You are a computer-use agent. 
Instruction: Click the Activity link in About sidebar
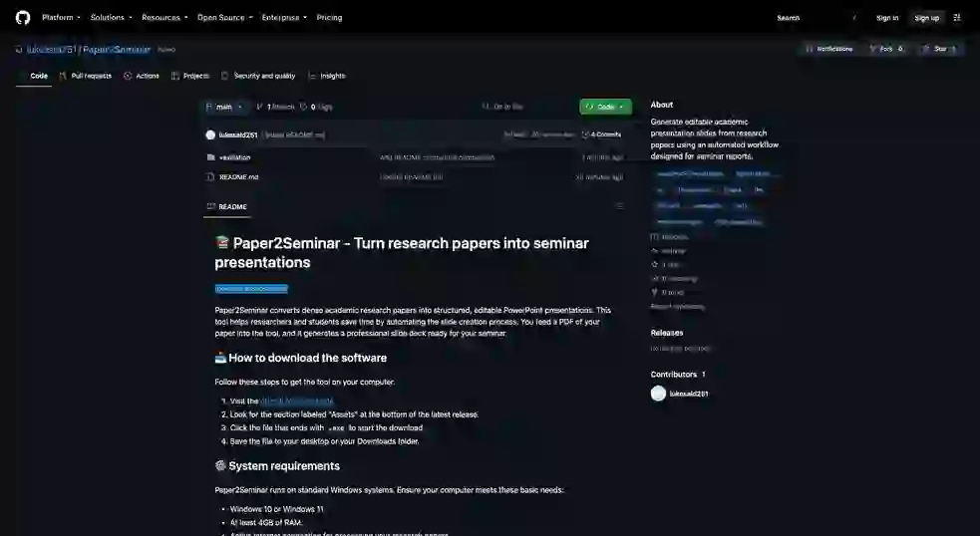(x=668, y=251)
